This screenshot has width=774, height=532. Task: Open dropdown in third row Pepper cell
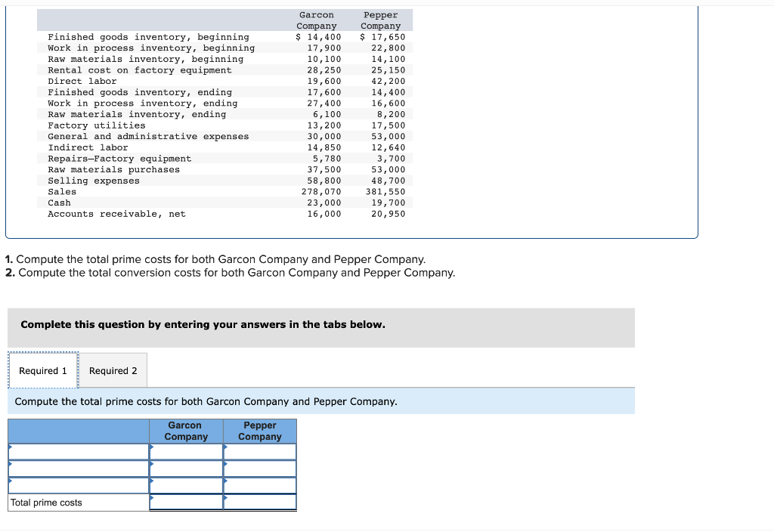click(226, 481)
